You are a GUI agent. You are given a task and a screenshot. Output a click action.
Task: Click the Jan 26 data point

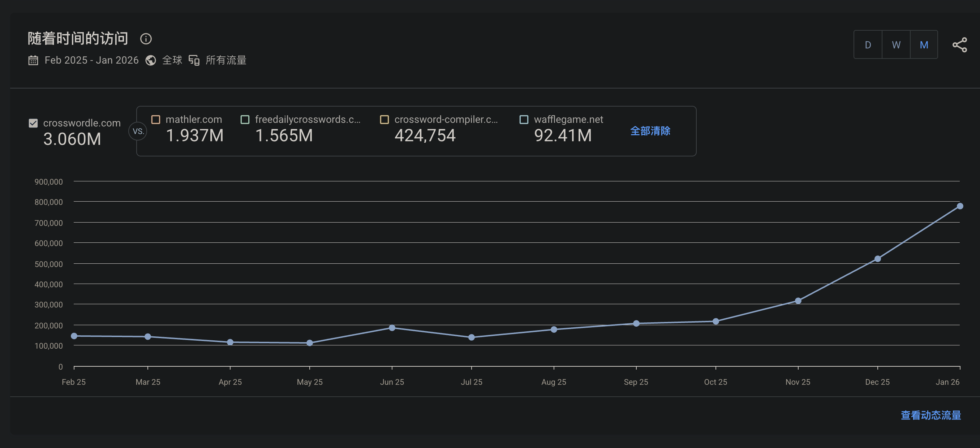pyautogui.click(x=959, y=206)
